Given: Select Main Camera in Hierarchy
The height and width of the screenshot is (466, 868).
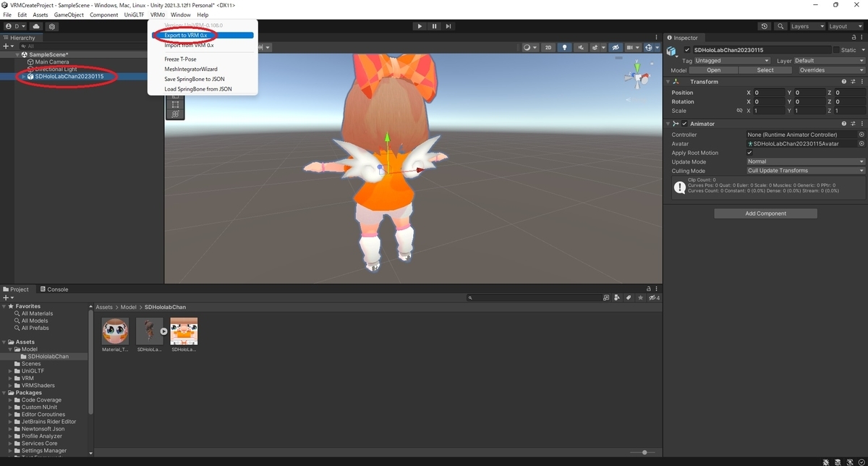Looking at the screenshot, I should [x=52, y=62].
